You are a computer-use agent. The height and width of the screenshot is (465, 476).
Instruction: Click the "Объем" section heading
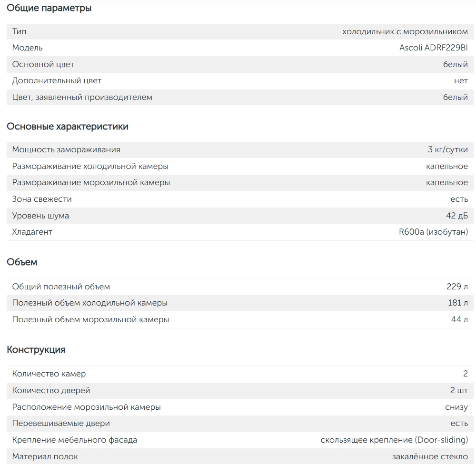click(x=22, y=262)
